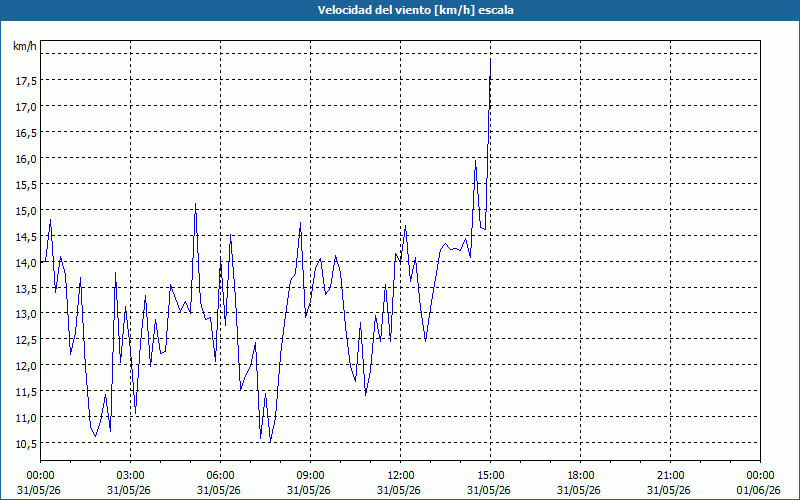Click the 03:00 time label
Viewport: 800px width, 500px height.
129,476
